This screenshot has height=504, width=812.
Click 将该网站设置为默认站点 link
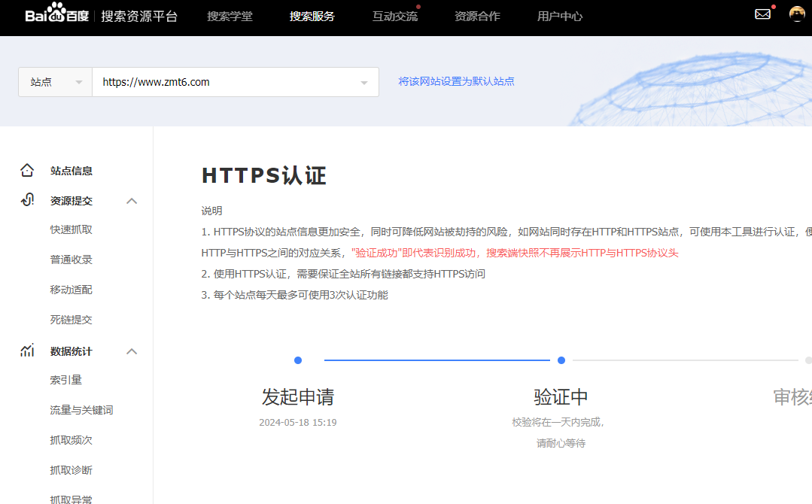click(x=456, y=81)
